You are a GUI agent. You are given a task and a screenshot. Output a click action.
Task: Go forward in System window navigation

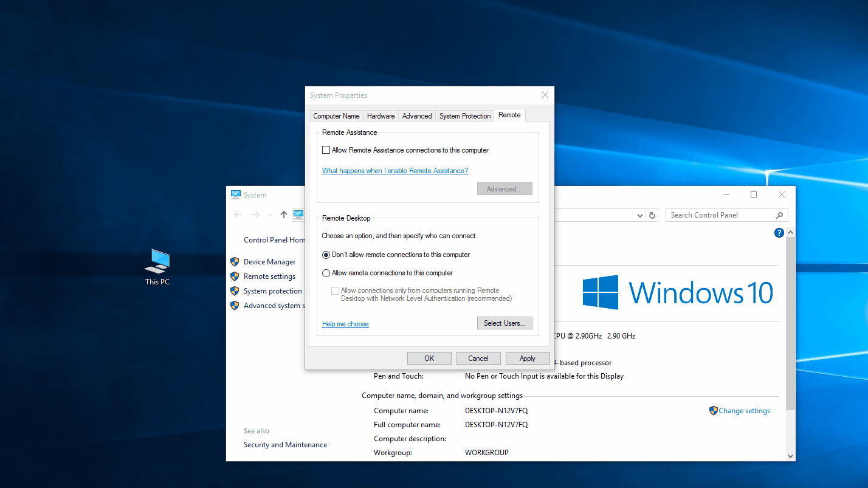coord(256,215)
